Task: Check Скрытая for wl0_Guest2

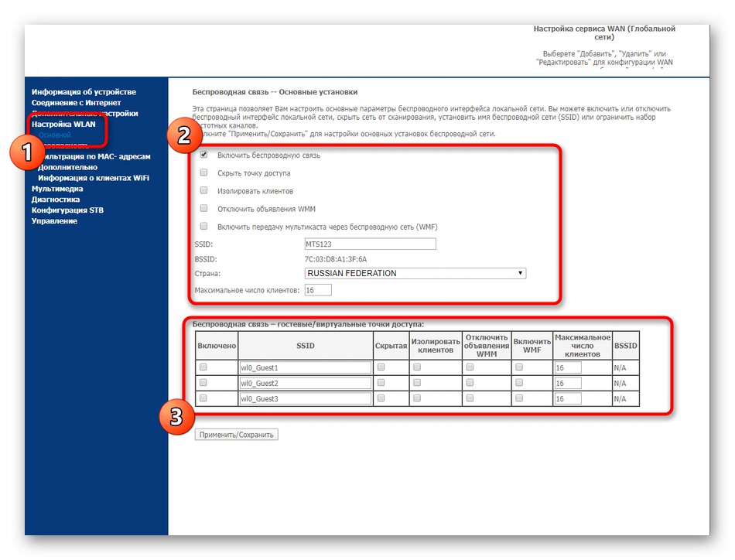Action: (381, 383)
